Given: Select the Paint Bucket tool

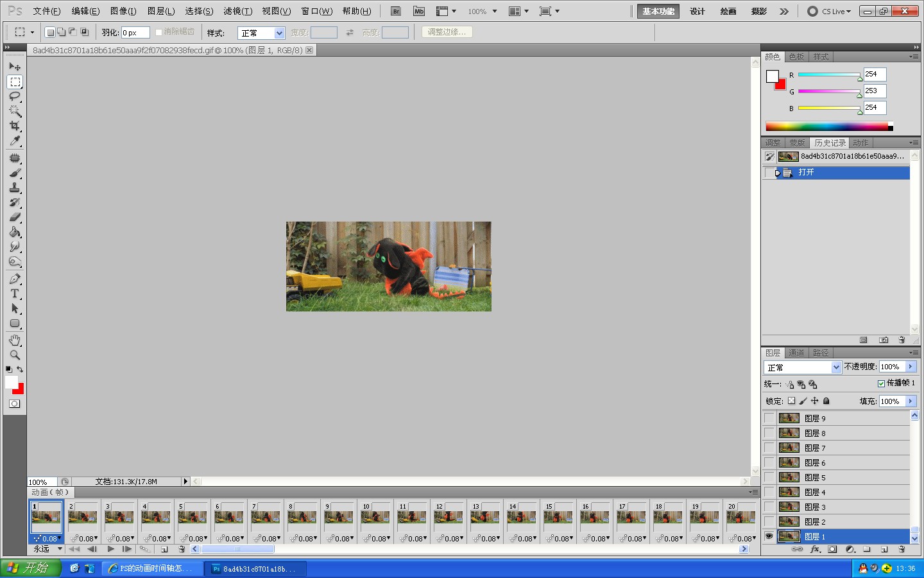Looking at the screenshot, I should 15,232.
